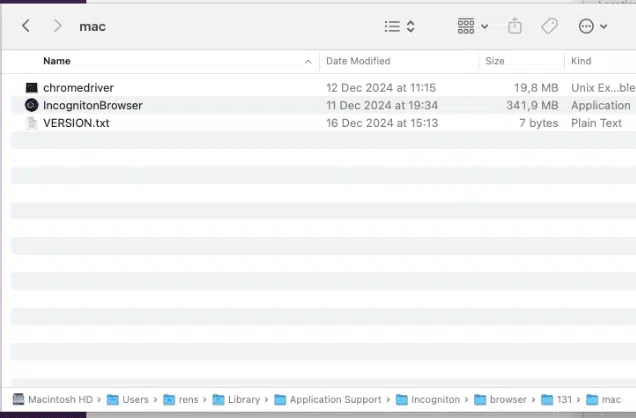Select the VERSION.txt document icon
Image resolution: width=636 pixels, height=418 pixels.
click(32, 123)
